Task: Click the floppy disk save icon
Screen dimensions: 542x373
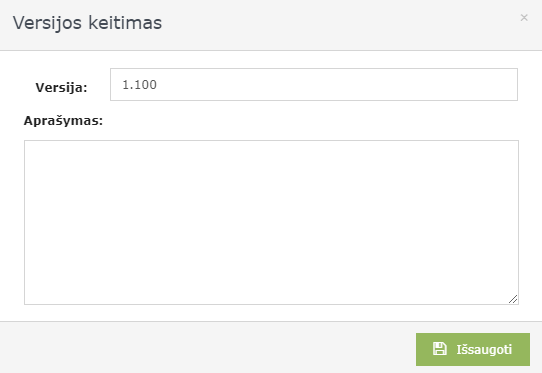Action: (x=440, y=348)
